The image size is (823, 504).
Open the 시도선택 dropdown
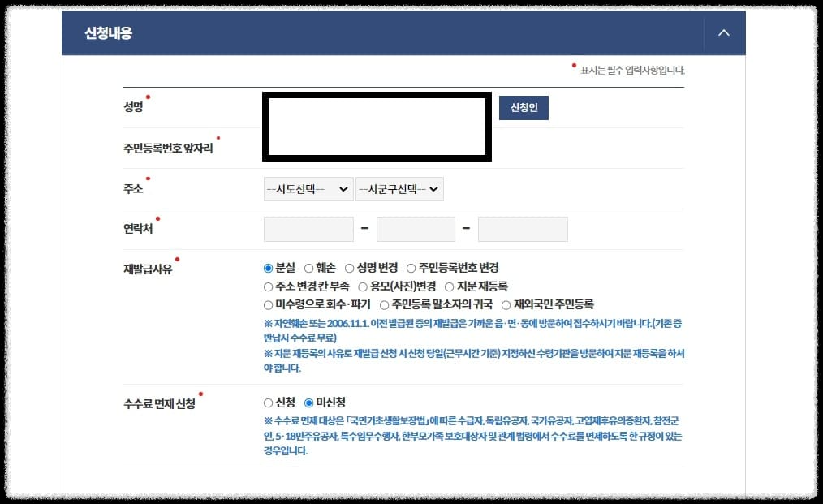tap(307, 188)
